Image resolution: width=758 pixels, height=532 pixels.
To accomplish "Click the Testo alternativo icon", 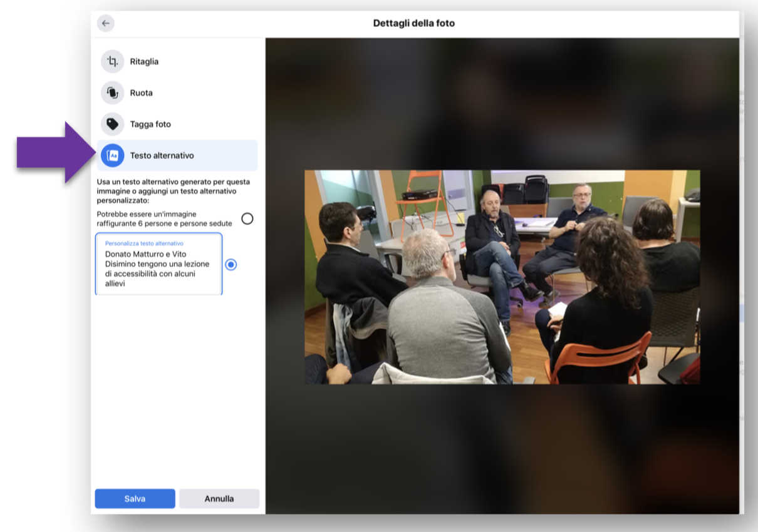I will (x=113, y=155).
